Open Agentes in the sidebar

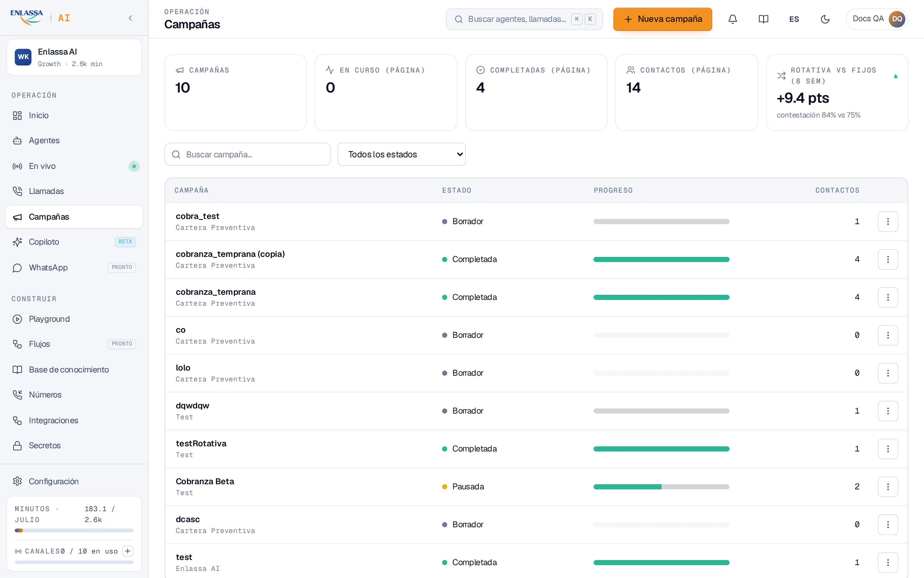(x=74, y=141)
